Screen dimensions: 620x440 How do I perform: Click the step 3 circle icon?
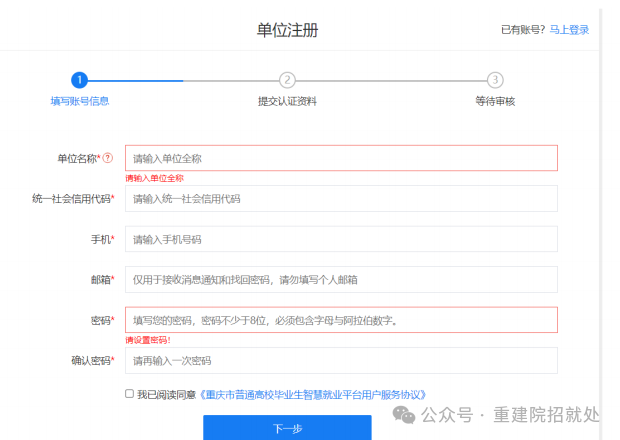[x=495, y=80]
